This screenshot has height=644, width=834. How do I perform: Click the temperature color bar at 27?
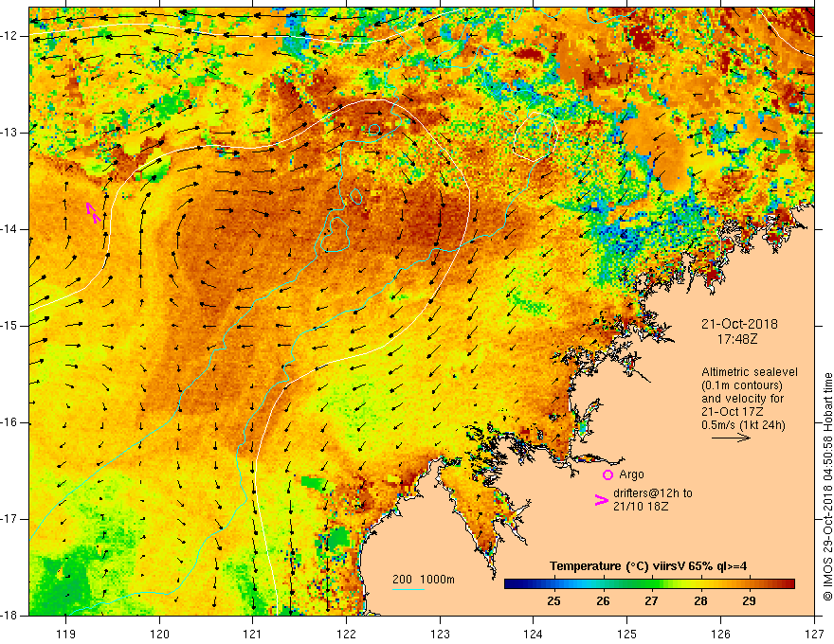652,584
